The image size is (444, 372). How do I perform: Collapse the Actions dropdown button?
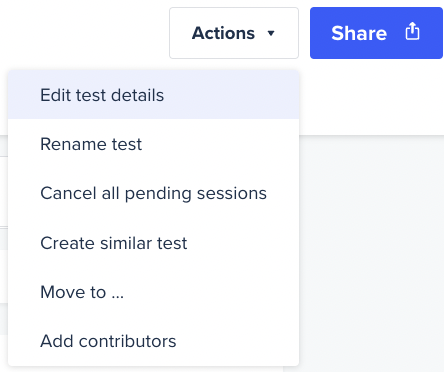[x=234, y=33]
